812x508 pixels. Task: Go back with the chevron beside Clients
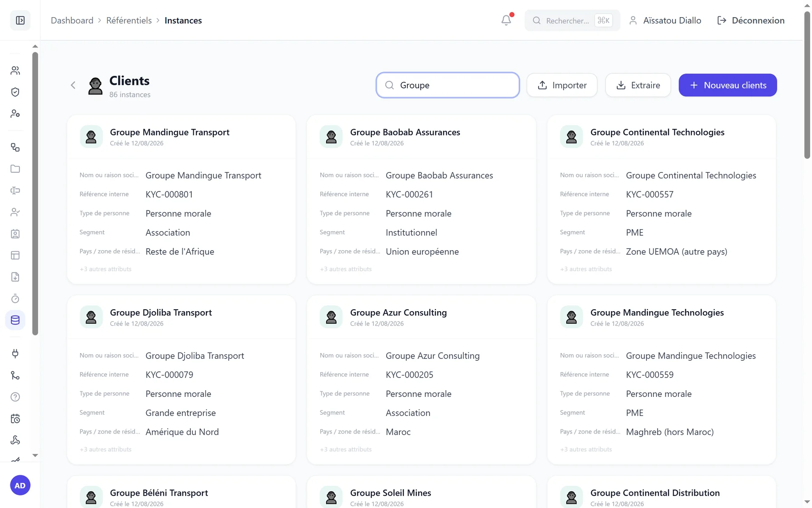tap(73, 85)
